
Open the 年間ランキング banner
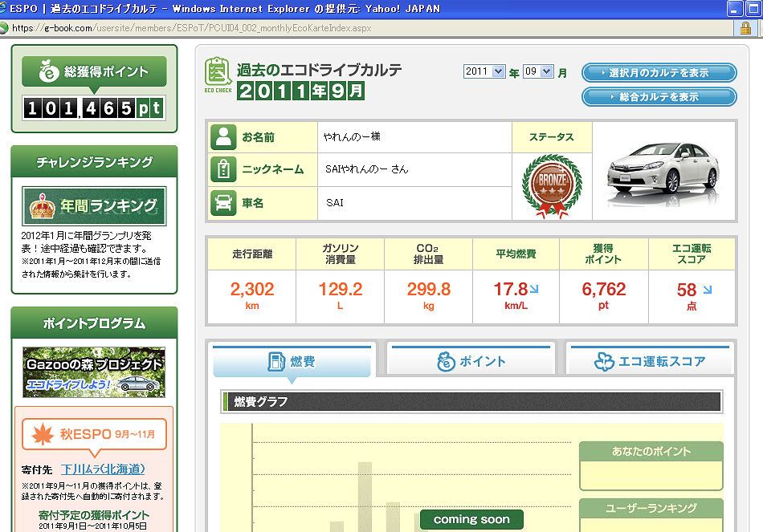click(94, 205)
